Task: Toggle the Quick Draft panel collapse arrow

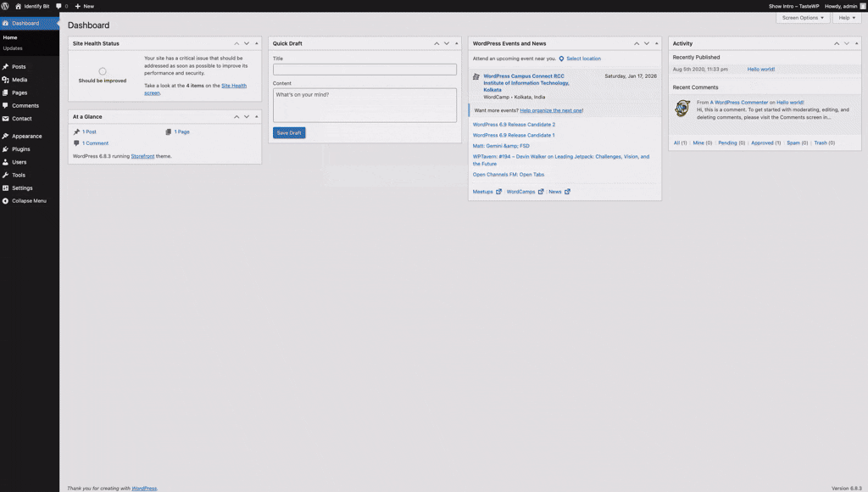Action: 457,43
